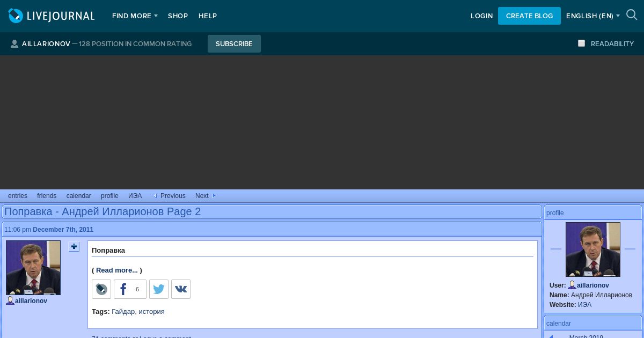Screen dimensions: 644x338
Task: Open the ИЭА website link in profile
Action: (584, 305)
